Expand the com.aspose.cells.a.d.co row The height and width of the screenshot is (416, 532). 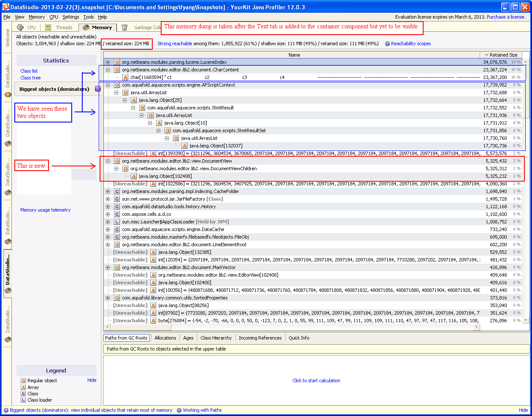(108, 214)
